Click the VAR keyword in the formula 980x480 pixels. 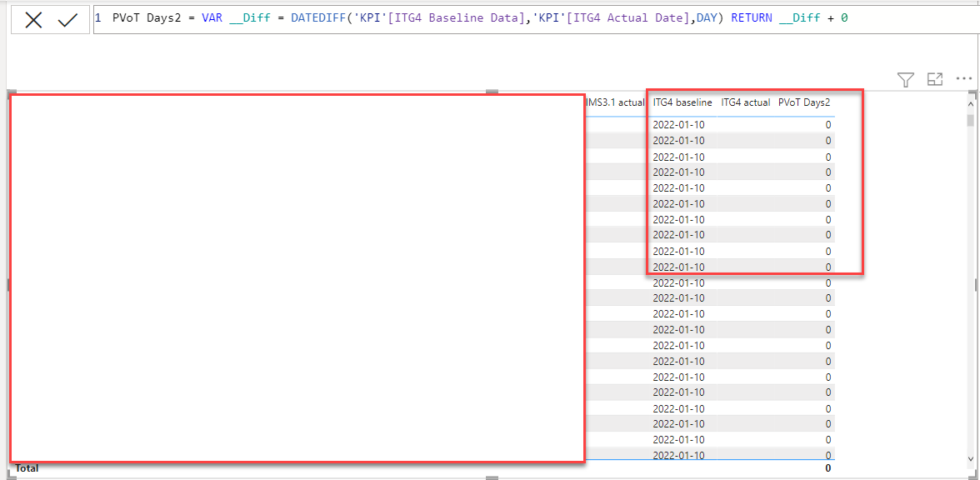click(x=212, y=18)
